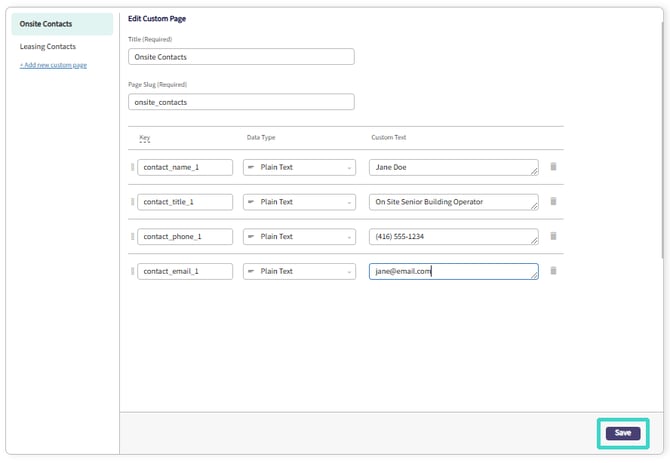Switch to Onsite Contacts page
Viewport: 670px width, 463px height.
click(x=60, y=24)
